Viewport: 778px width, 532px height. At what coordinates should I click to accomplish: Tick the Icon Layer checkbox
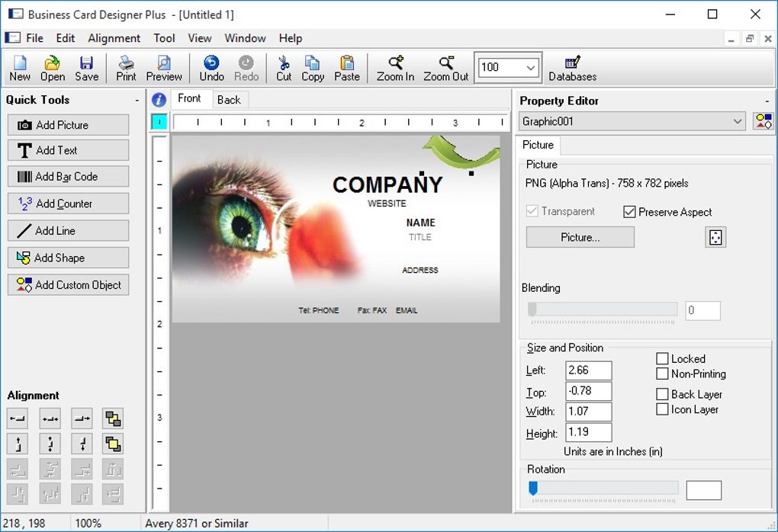pyautogui.click(x=662, y=409)
